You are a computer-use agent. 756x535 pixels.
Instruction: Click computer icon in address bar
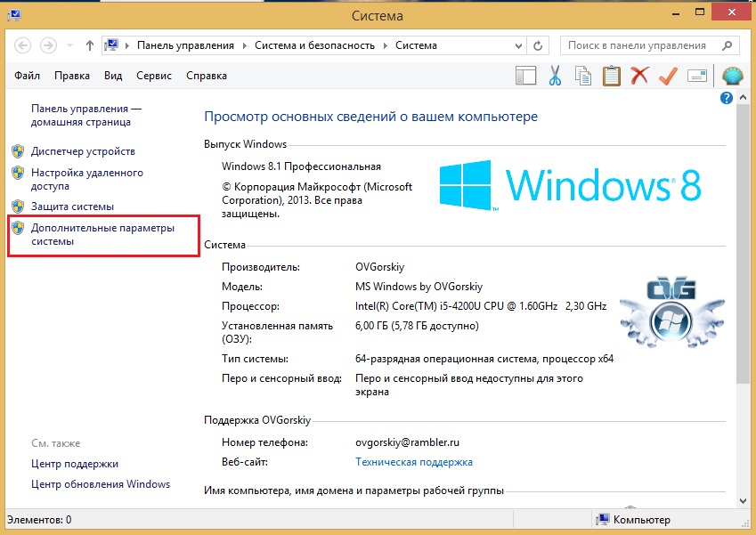pyautogui.click(x=111, y=45)
